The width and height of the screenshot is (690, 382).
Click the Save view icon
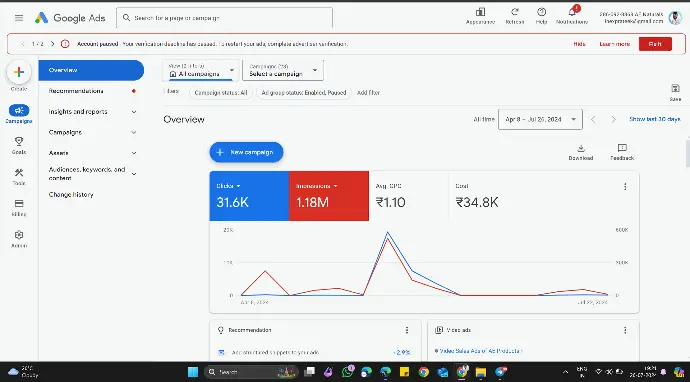(675, 92)
